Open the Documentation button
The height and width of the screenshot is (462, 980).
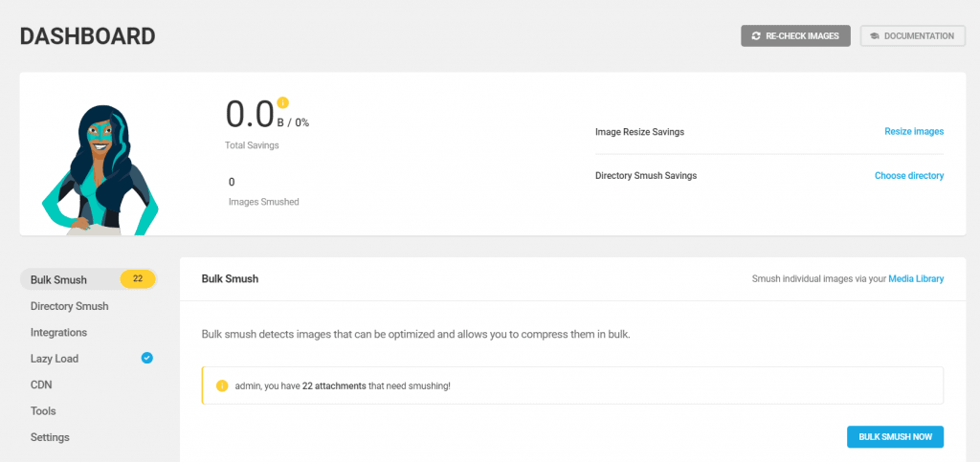point(912,36)
